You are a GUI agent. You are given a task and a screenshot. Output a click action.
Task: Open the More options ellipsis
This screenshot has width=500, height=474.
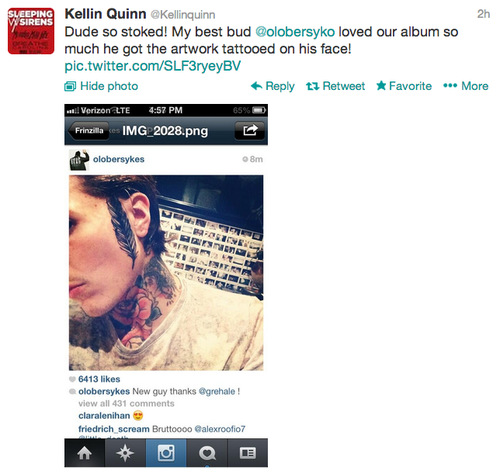450,86
